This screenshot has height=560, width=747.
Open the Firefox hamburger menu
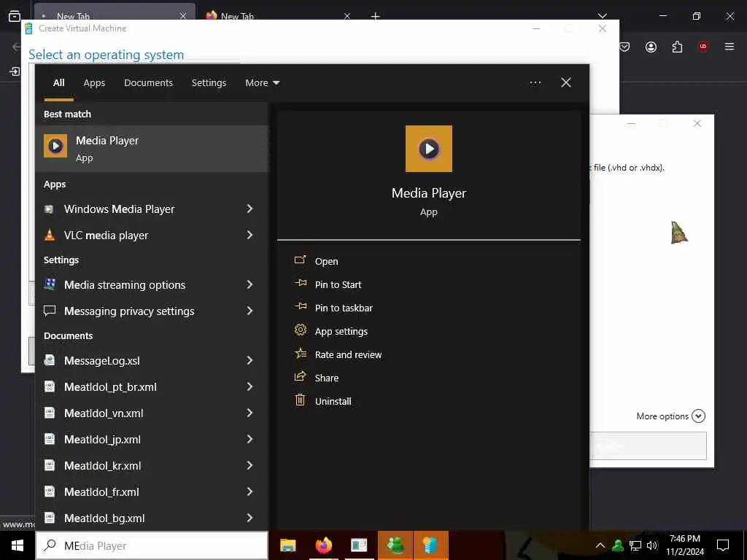tap(729, 47)
